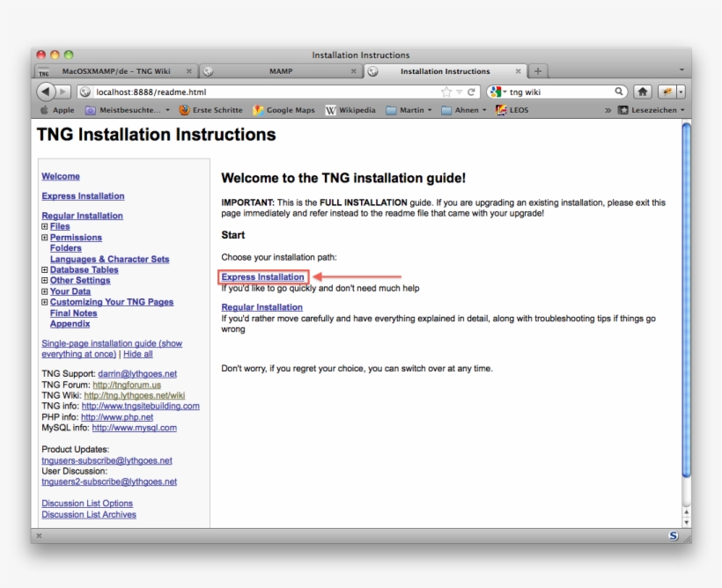Open the Folders link
Viewport: 722px width, 588px height.
[66, 248]
